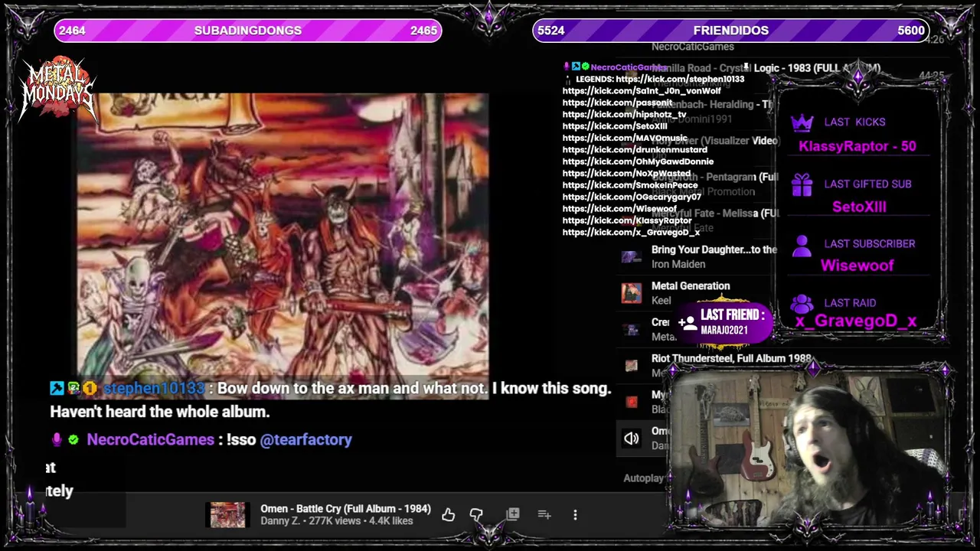Click the Omen Battle Cry album artwork video
This screenshot has width=980, height=551.
click(x=283, y=245)
